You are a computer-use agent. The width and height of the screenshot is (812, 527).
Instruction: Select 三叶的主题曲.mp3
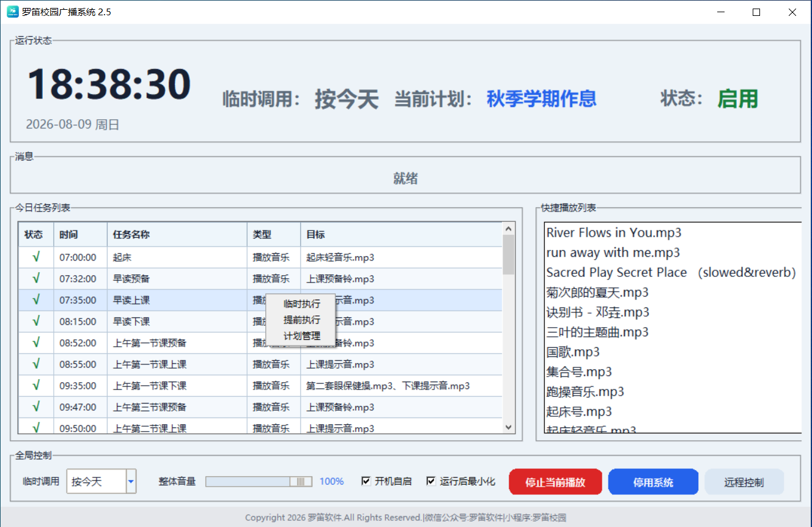[x=673, y=332]
